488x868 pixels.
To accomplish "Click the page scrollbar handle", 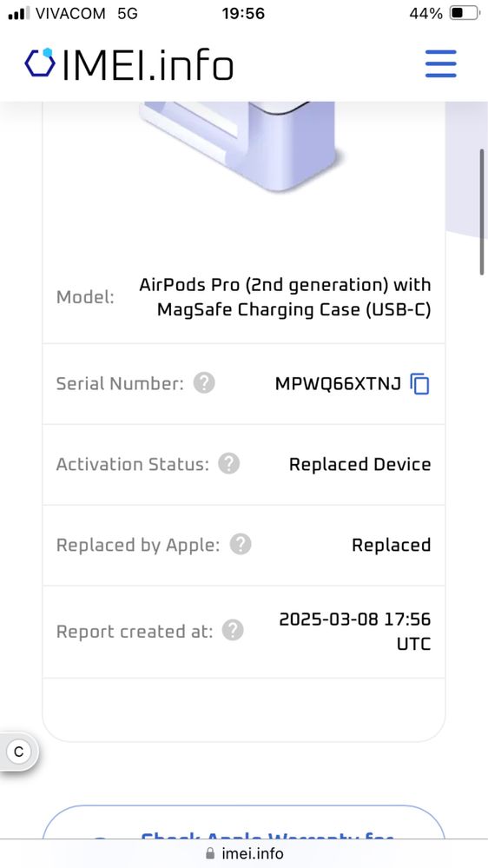I will [x=482, y=211].
